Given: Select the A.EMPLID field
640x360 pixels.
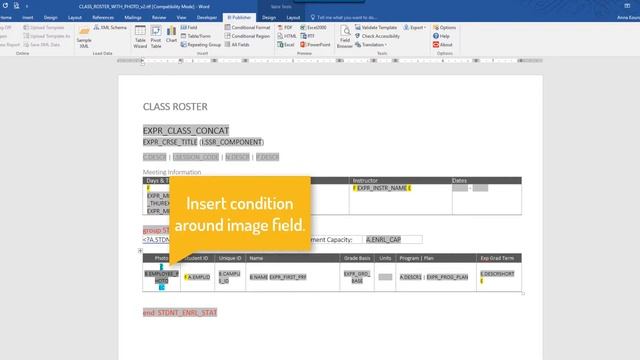Looking at the screenshot, I should (x=199, y=277).
